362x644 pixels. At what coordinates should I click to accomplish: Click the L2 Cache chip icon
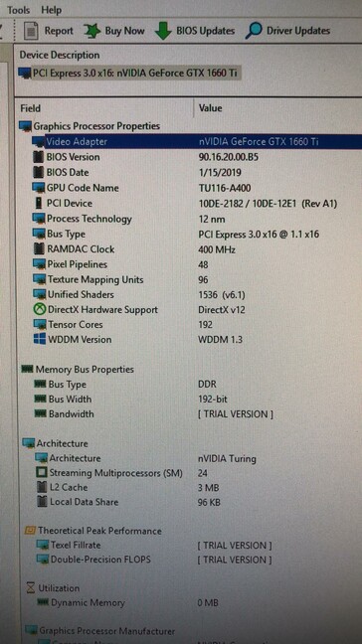click(42, 488)
